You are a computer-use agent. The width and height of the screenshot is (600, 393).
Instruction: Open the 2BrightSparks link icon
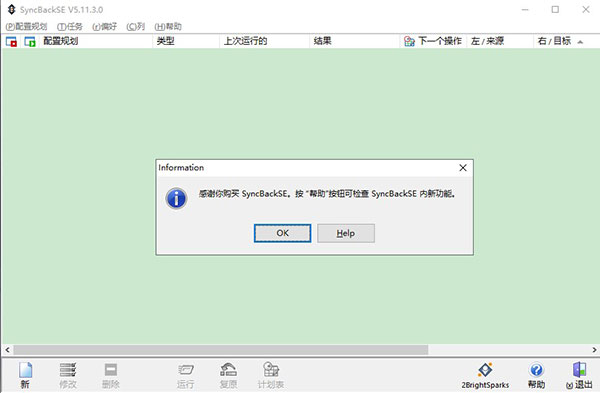[485, 375]
